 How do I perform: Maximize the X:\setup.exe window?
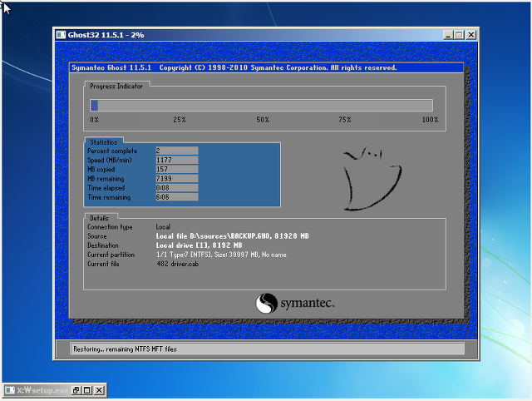click(87, 390)
